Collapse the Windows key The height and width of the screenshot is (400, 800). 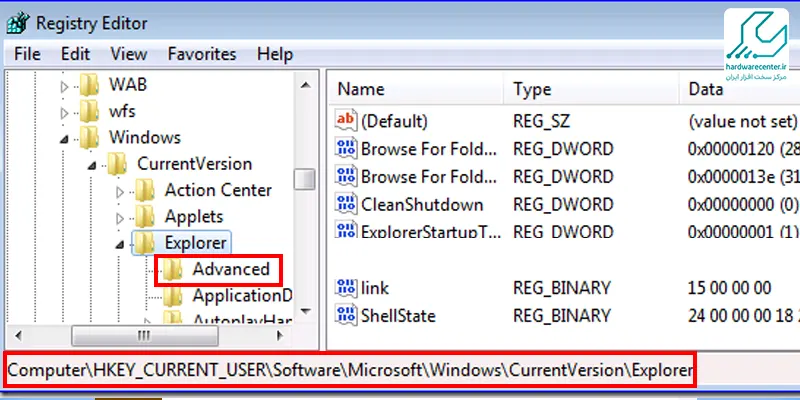click(64, 139)
